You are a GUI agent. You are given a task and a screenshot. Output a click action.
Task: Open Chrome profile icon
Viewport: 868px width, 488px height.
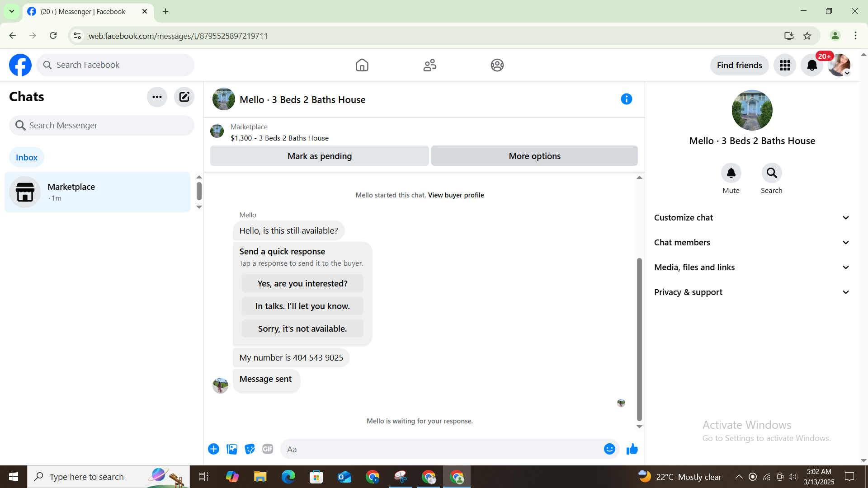pos(835,36)
